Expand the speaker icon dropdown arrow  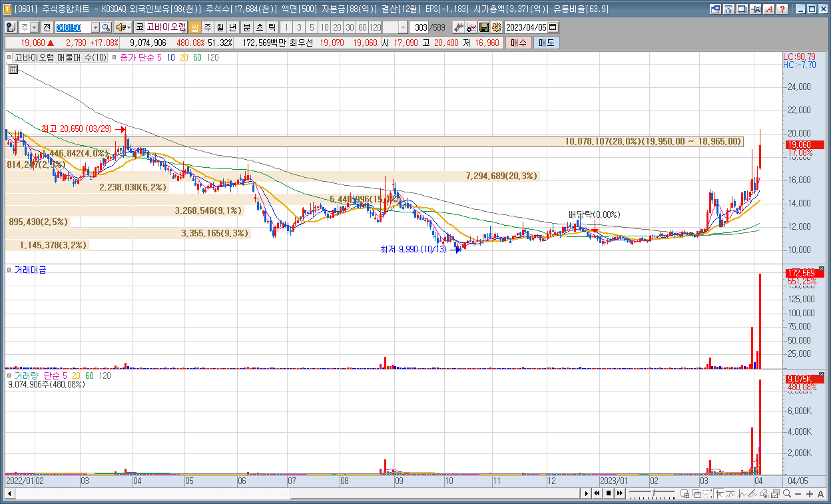click(129, 27)
